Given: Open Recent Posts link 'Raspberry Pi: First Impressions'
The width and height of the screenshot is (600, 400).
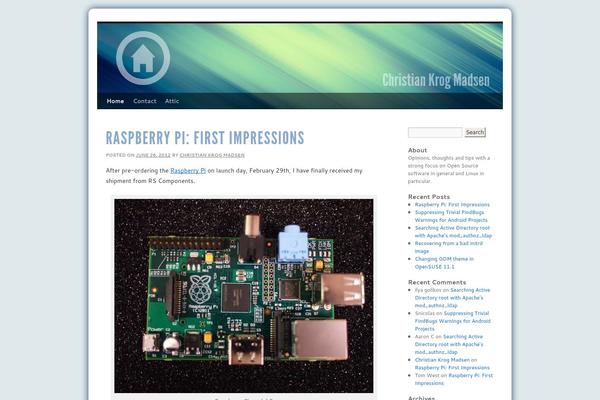Looking at the screenshot, I should tap(452, 205).
